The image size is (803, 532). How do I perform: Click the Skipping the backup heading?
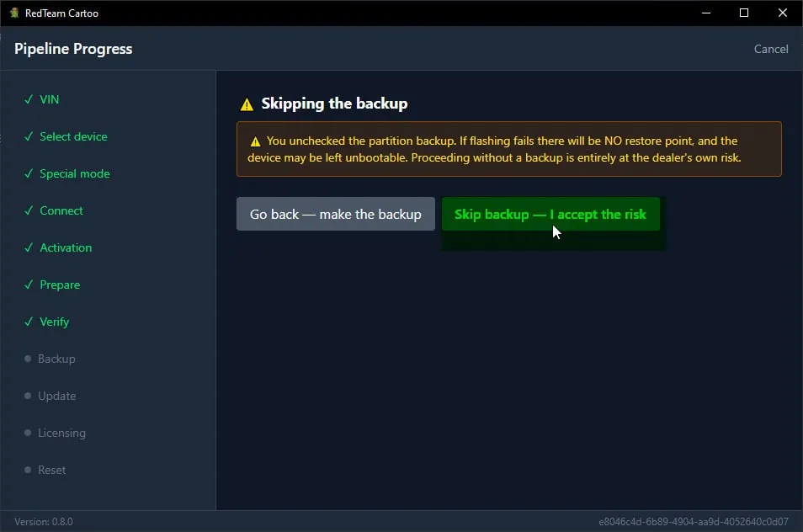coord(334,104)
